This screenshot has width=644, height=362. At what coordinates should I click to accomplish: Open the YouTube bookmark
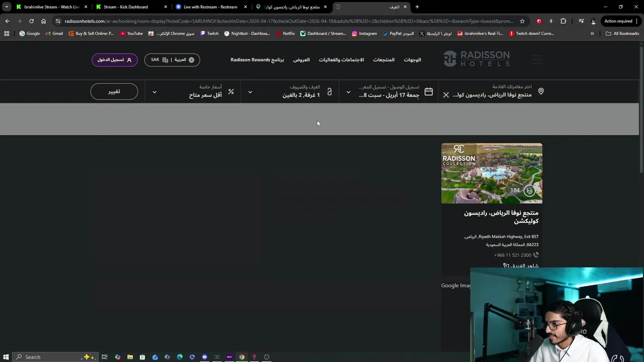point(131,33)
